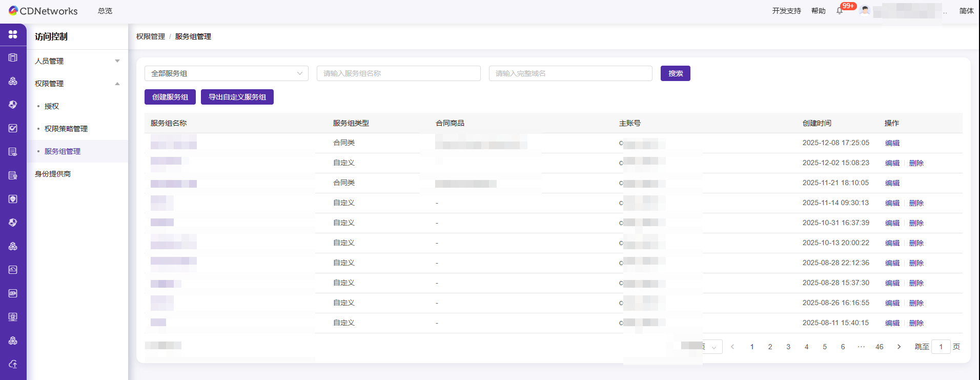The image size is (980, 380).
Task: Delete the group created 2025-12-02 15:08:23
Action: (916, 163)
